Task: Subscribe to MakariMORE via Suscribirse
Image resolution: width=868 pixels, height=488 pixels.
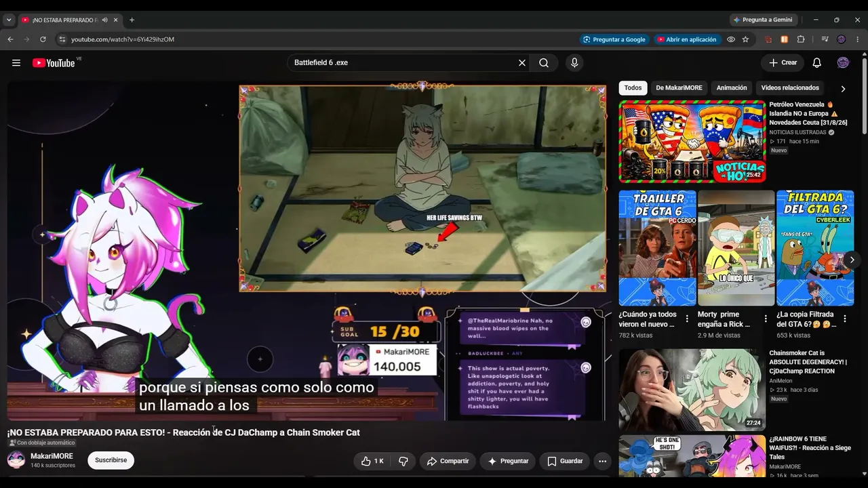Action: pos(111,460)
